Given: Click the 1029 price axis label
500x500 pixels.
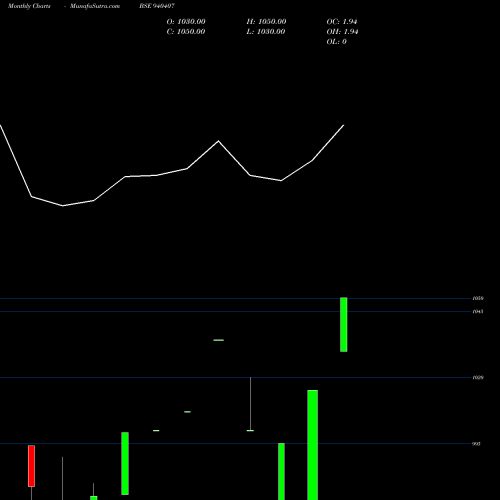Looking at the screenshot, I should pyautogui.click(x=478, y=377).
